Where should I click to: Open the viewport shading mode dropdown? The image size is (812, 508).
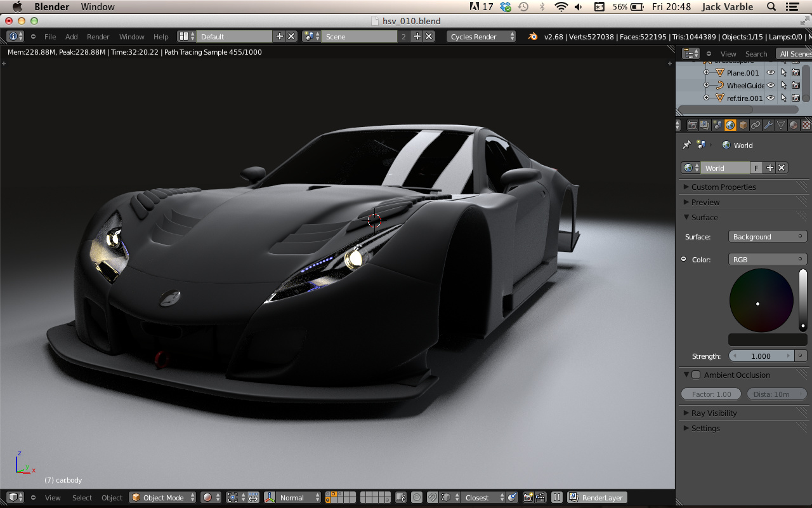(211, 498)
